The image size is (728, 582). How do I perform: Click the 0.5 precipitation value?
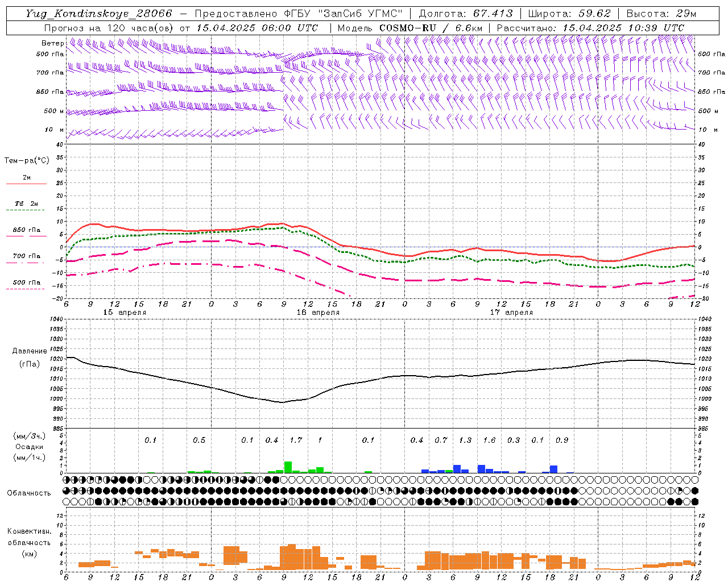click(198, 440)
